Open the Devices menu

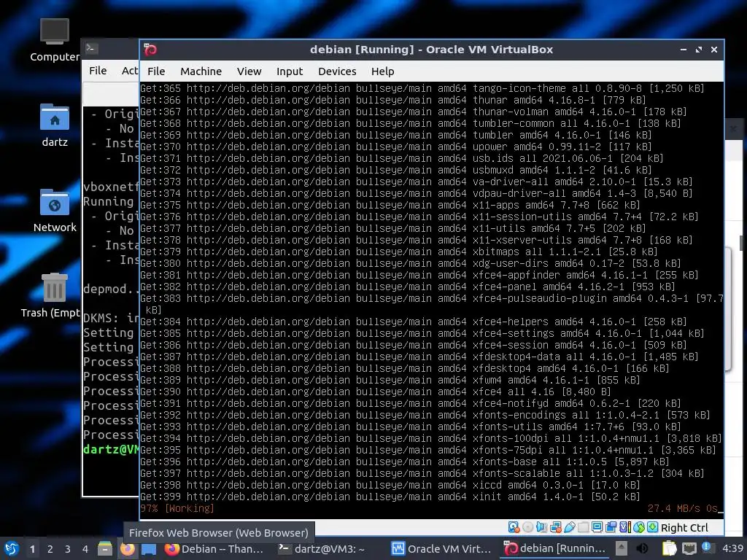[337, 71]
